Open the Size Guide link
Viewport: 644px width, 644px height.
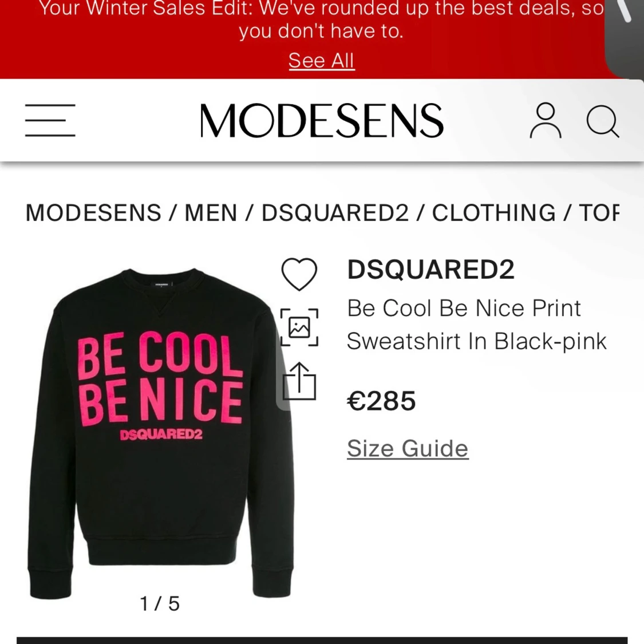[x=408, y=448]
